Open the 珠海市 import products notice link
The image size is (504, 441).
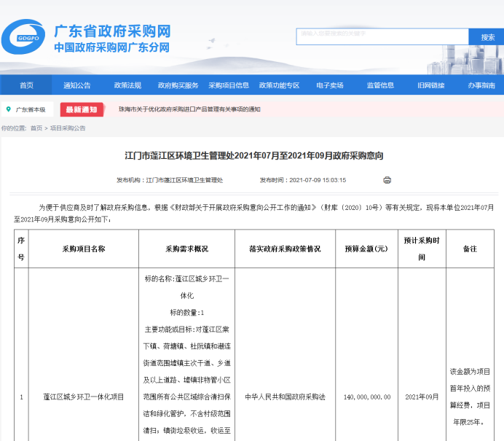pos(189,109)
